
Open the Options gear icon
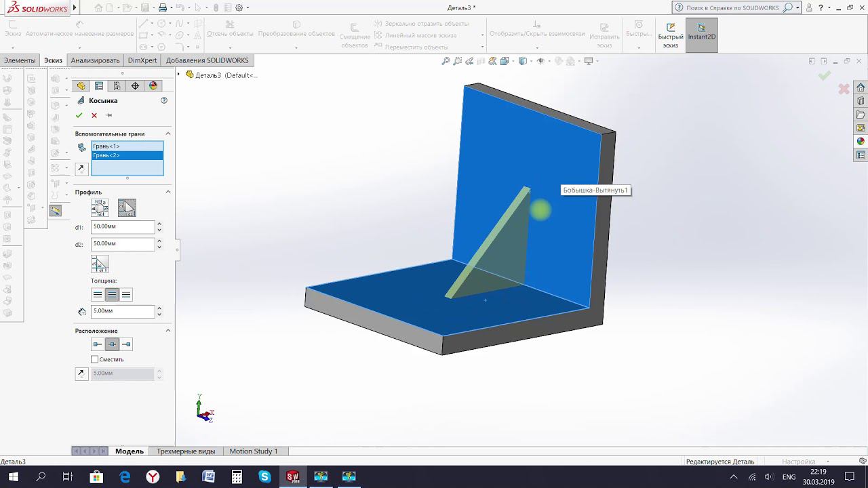(x=240, y=8)
